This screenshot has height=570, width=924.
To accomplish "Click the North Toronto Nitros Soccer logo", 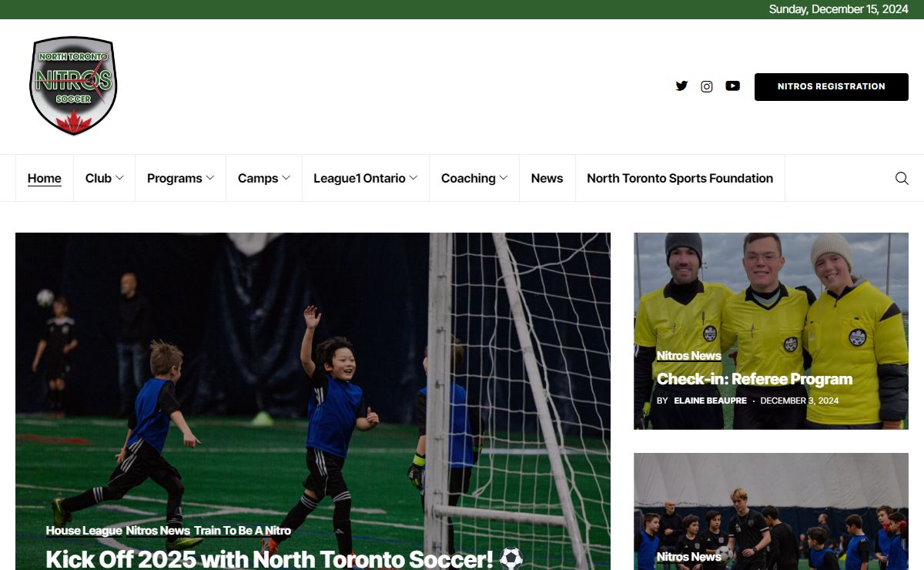I will pos(74,86).
